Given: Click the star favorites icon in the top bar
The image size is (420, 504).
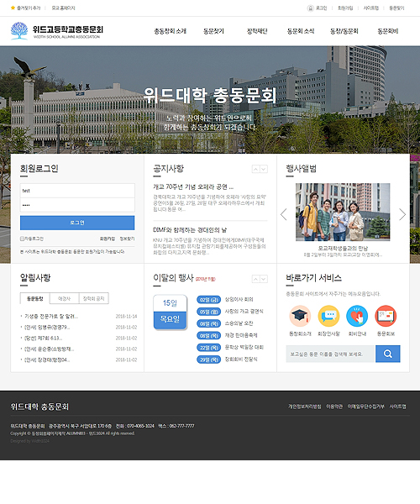Looking at the screenshot, I should coord(13,8).
